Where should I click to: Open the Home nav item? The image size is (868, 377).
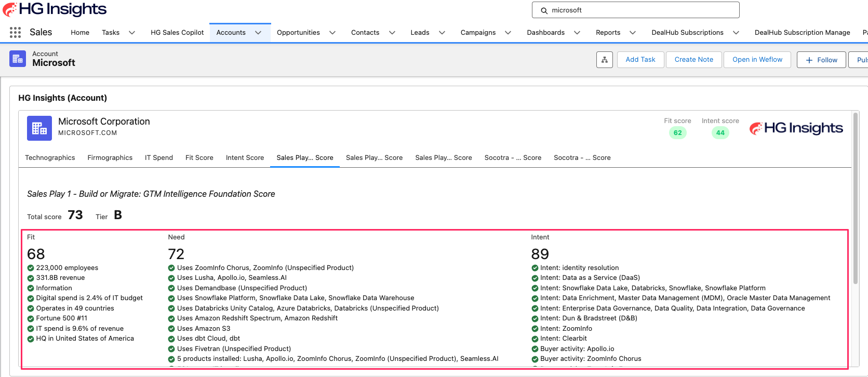(80, 33)
